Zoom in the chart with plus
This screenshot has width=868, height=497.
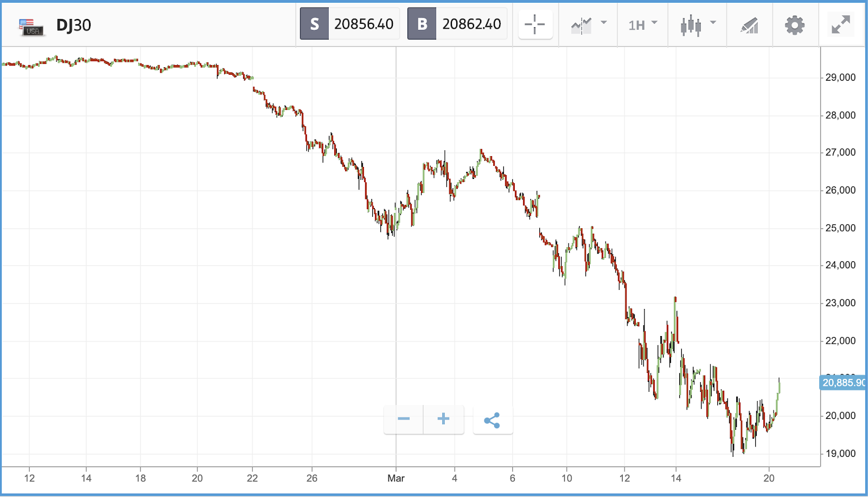click(x=443, y=419)
